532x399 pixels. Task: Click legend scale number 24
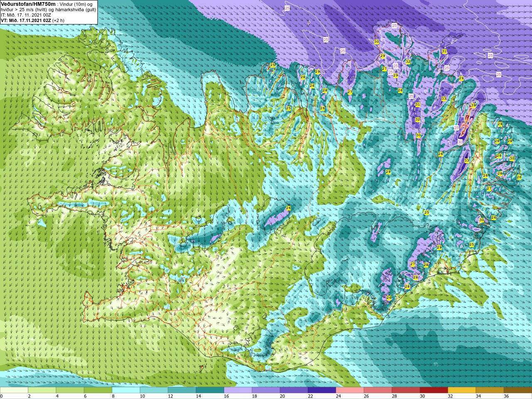pyautogui.click(x=338, y=396)
